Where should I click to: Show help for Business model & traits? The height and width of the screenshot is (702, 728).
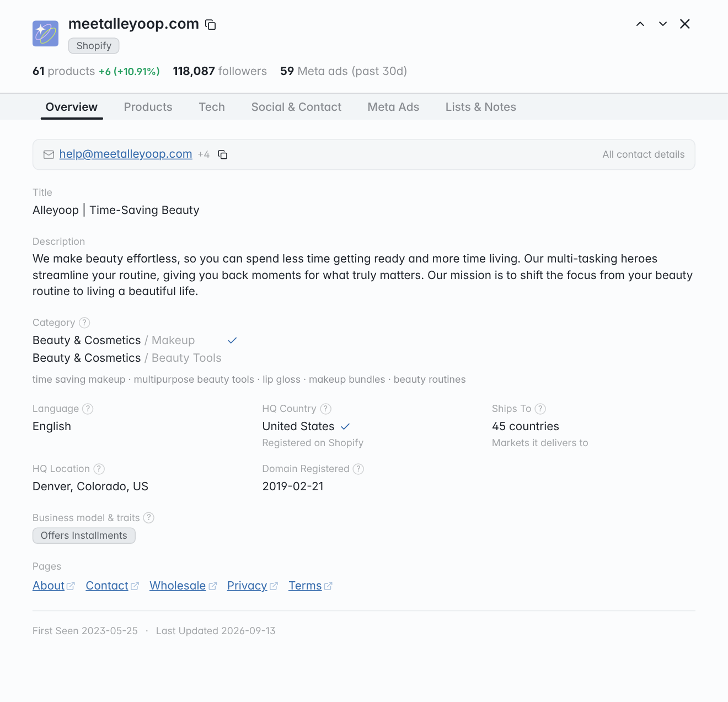pyautogui.click(x=149, y=518)
